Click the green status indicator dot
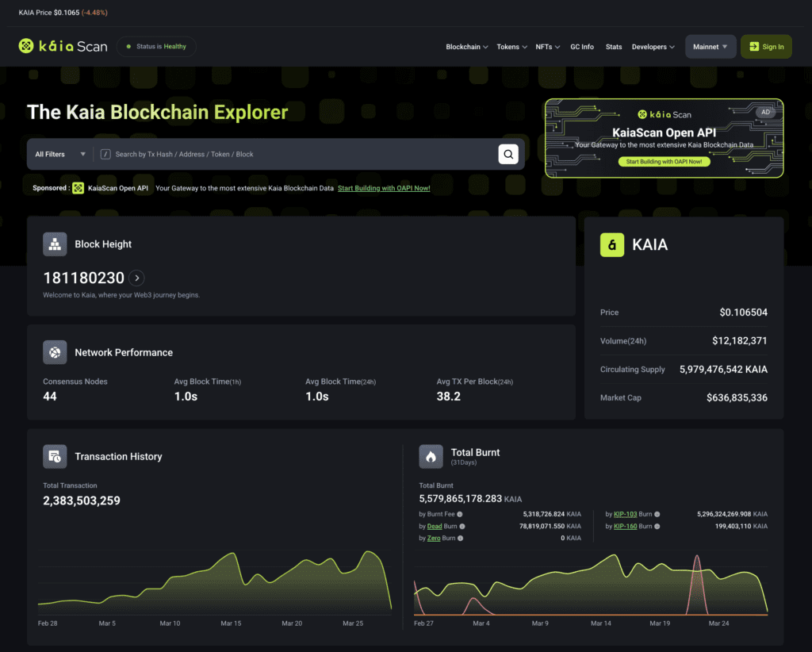Screen dimensions: 812x652 point(129,47)
